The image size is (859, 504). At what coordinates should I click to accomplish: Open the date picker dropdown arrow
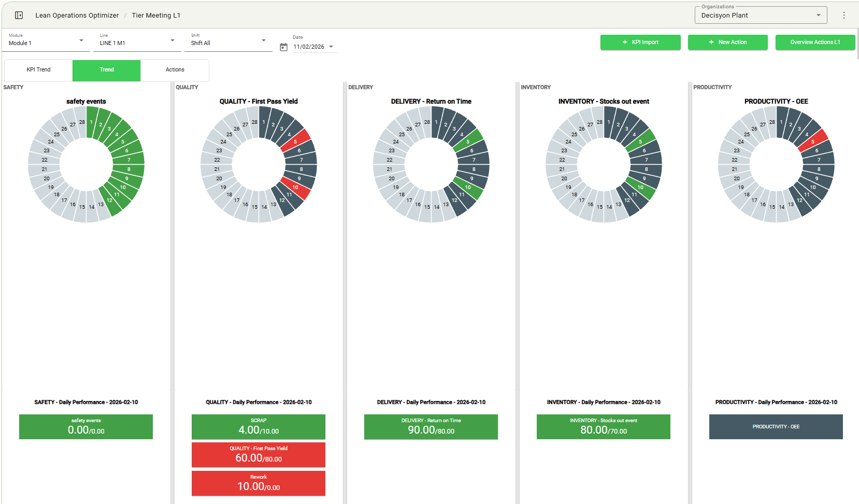(331, 47)
